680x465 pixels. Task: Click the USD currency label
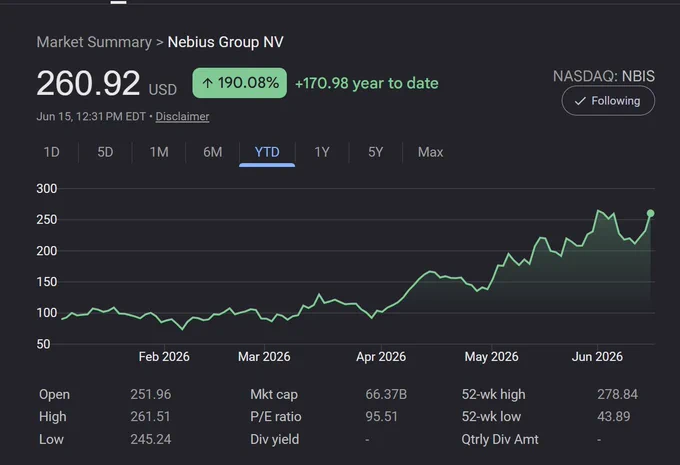(163, 90)
